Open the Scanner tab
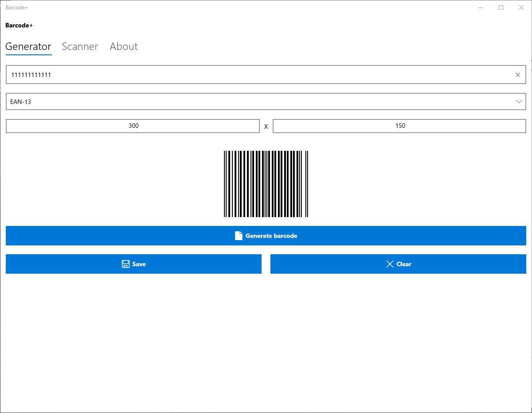The width and height of the screenshot is (532, 413). (80, 46)
